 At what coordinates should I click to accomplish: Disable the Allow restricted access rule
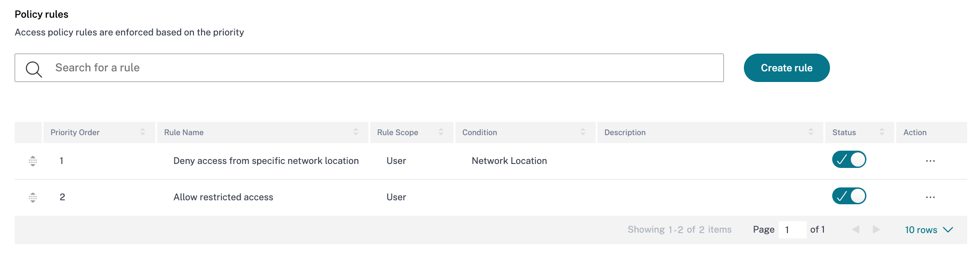(849, 196)
